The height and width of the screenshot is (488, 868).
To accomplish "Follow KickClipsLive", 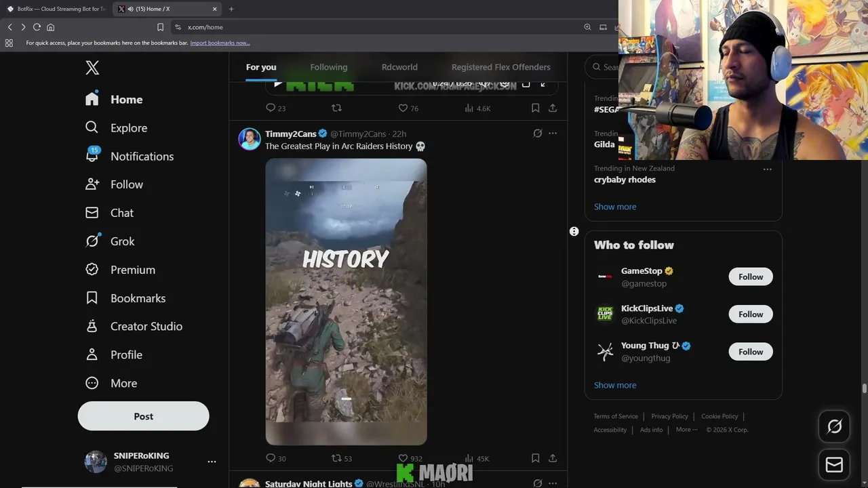I will click(x=751, y=314).
